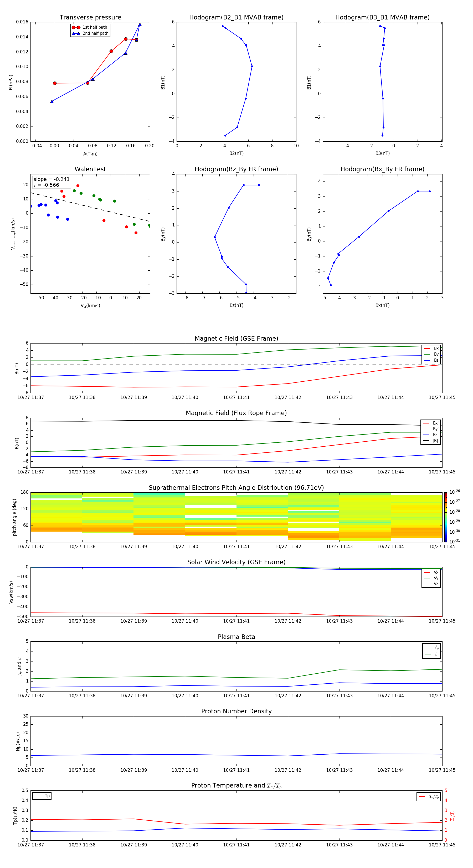Click the "slope = -0.241" annotation text
Viewport: 473px width, 868px height.
coord(52,179)
